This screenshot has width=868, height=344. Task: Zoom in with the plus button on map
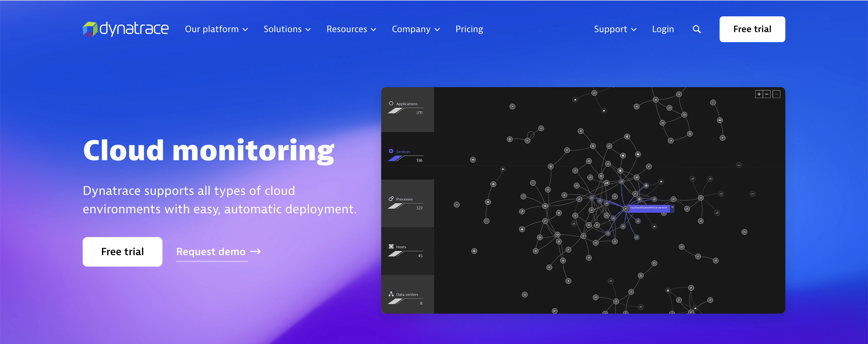click(x=759, y=94)
